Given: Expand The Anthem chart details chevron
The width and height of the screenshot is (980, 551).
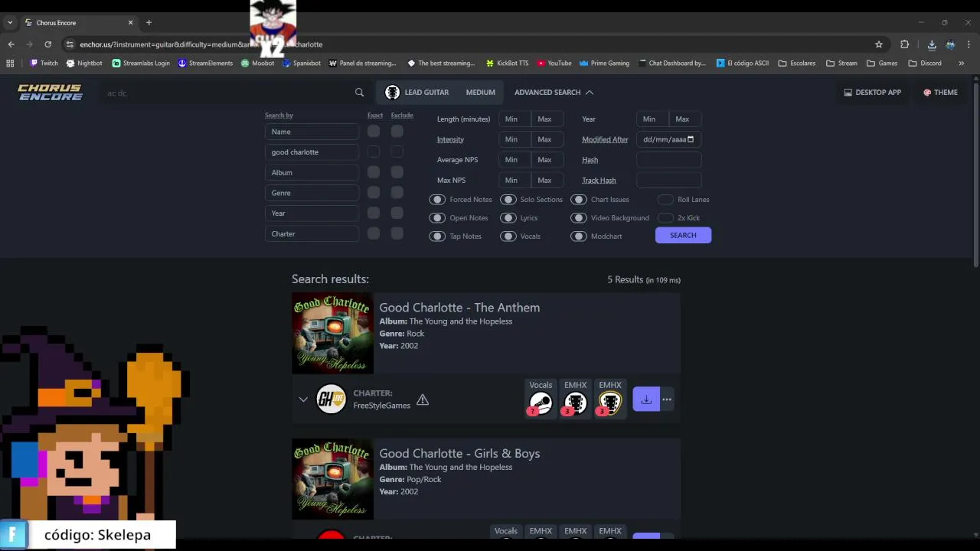Looking at the screenshot, I should 303,399.
